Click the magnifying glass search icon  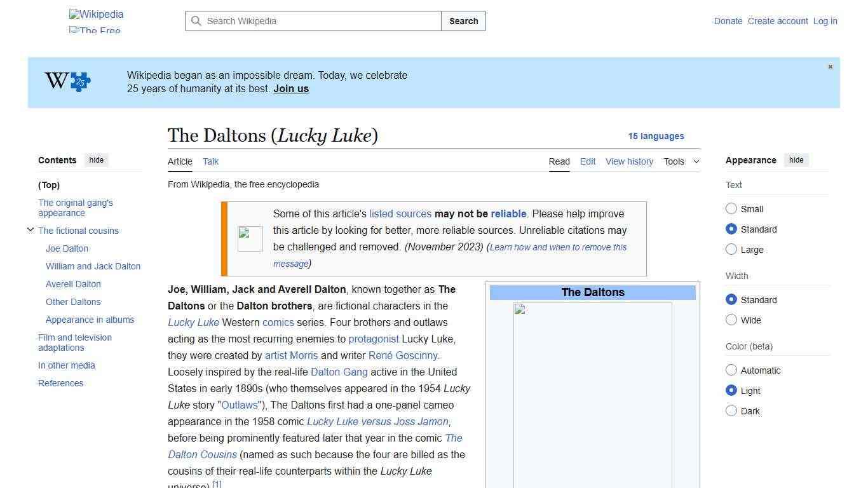tap(196, 21)
